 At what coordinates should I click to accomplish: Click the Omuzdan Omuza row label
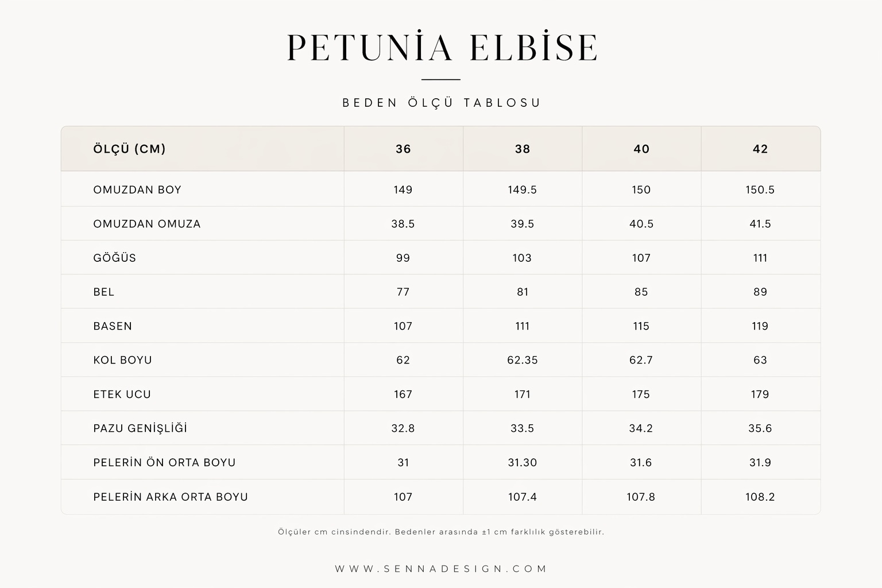pyautogui.click(x=147, y=224)
